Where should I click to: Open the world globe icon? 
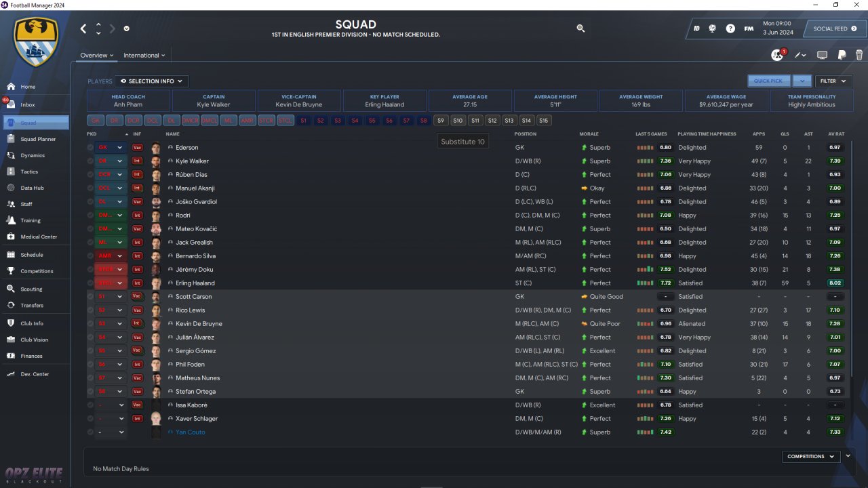tap(713, 28)
